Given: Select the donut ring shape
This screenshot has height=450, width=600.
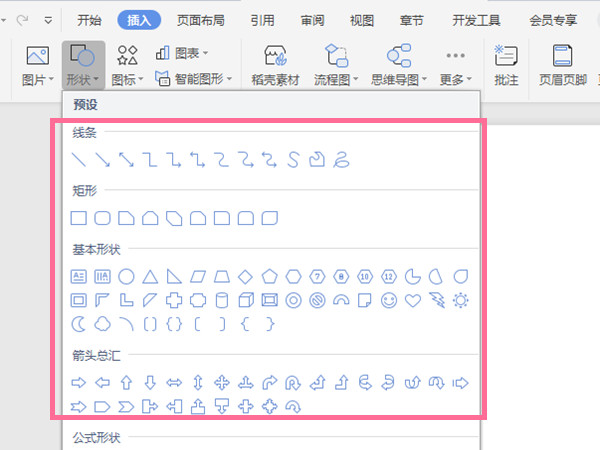Looking at the screenshot, I should (x=293, y=300).
